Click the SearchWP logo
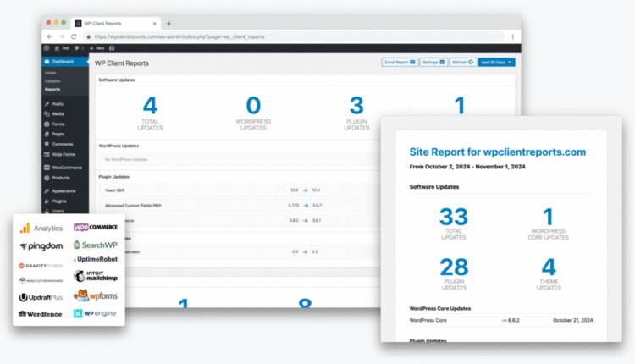This screenshot has height=364, width=635. (96, 245)
